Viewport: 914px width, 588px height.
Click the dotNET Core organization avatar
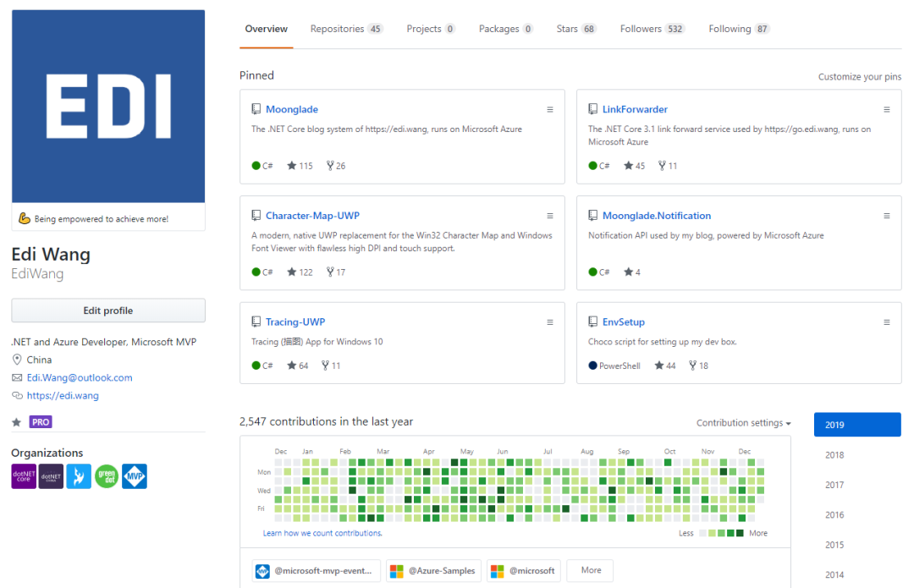24,476
